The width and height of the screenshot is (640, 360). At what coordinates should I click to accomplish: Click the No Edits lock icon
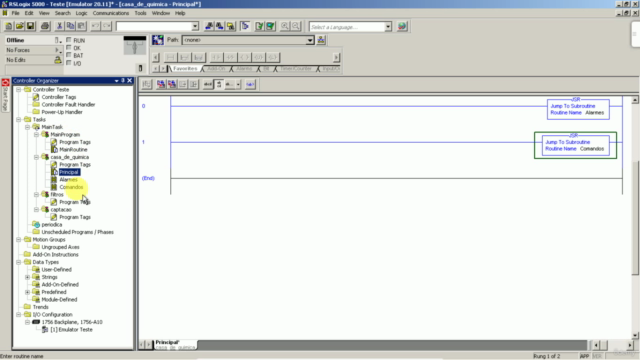coord(58,60)
